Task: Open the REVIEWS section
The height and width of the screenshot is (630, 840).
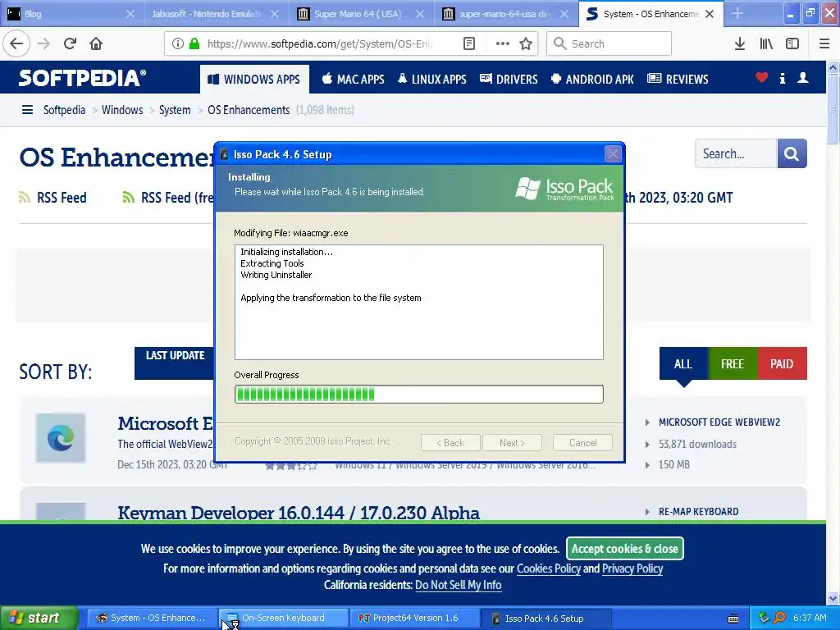Action: point(678,79)
